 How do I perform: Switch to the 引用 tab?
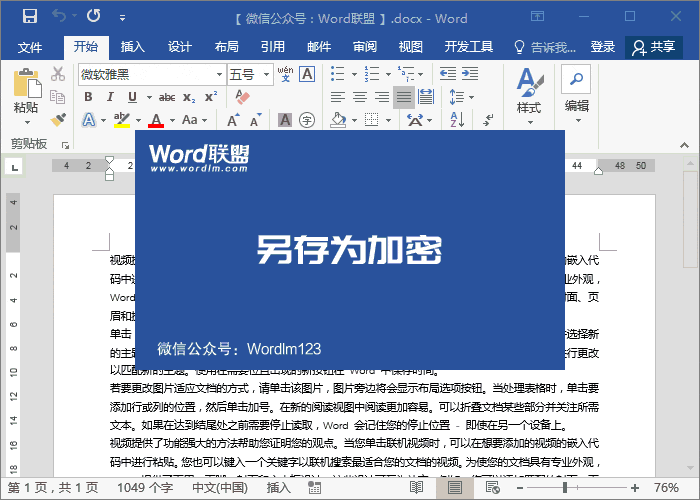[x=273, y=47]
